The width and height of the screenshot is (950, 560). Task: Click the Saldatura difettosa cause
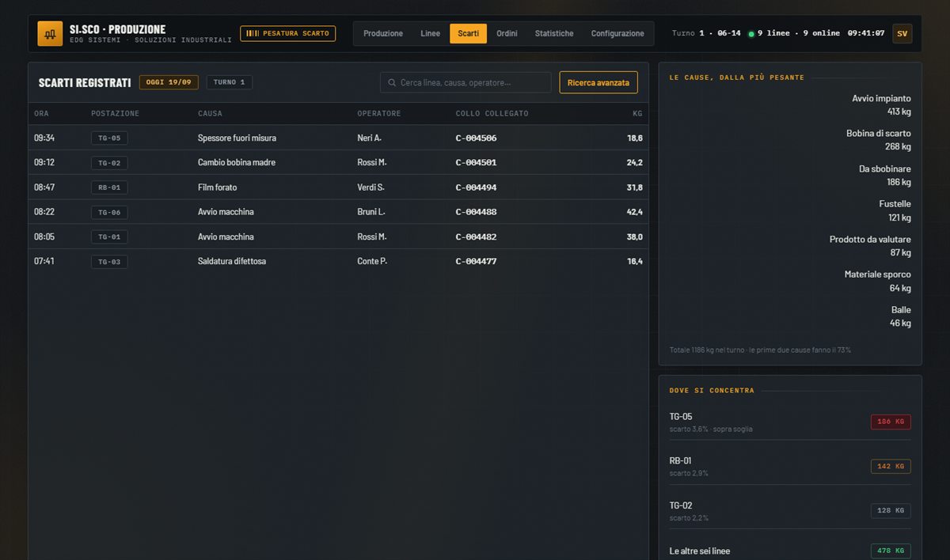[232, 261]
